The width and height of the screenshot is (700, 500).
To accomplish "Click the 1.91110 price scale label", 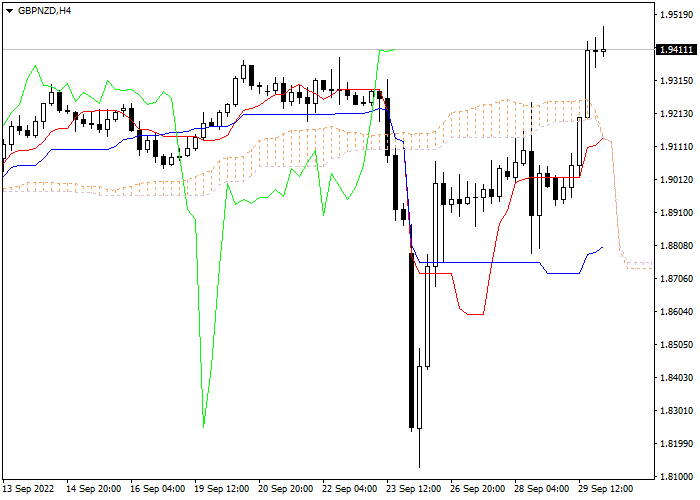I will [x=676, y=147].
